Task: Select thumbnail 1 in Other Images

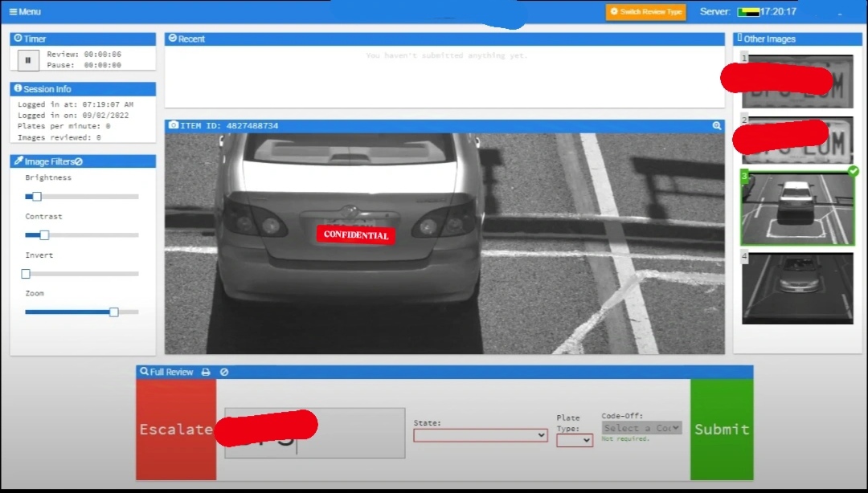Action: pyautogui.click(x=797, y=81)
